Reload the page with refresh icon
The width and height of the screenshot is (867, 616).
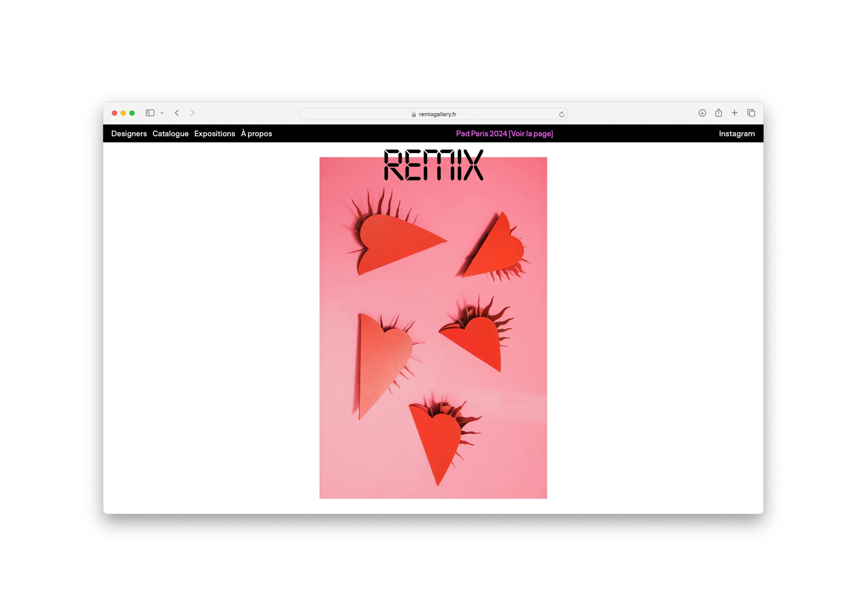(x=561, y=114)
